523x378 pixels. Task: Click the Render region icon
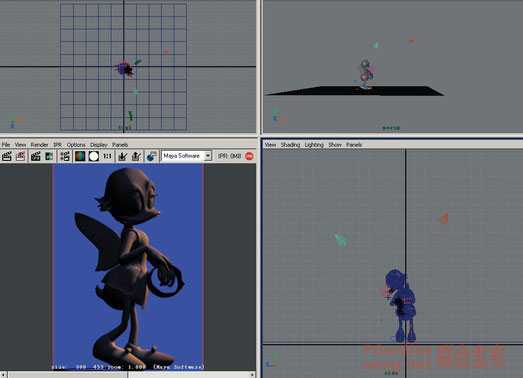pyautogui.click(x=20, y=156)
